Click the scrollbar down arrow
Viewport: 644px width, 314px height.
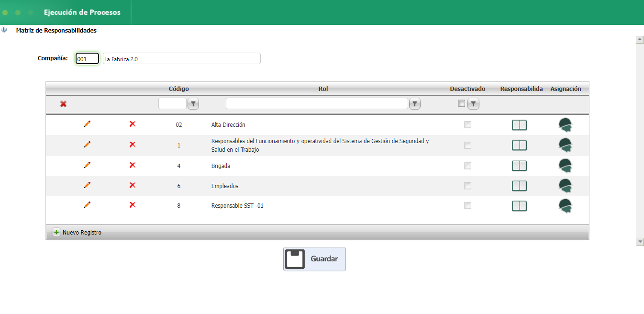[x=640, y=242]
